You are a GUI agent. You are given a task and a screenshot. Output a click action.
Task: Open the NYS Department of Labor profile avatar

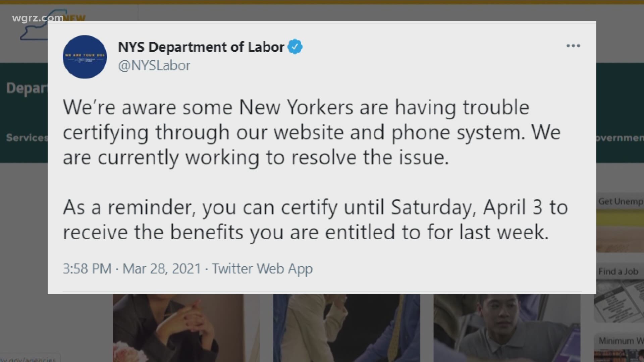tap(85, 57)
